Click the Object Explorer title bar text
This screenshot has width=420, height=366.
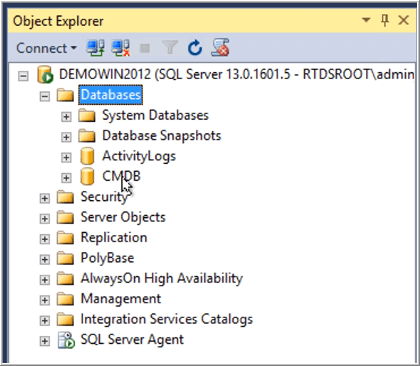(x=58, y=21)
